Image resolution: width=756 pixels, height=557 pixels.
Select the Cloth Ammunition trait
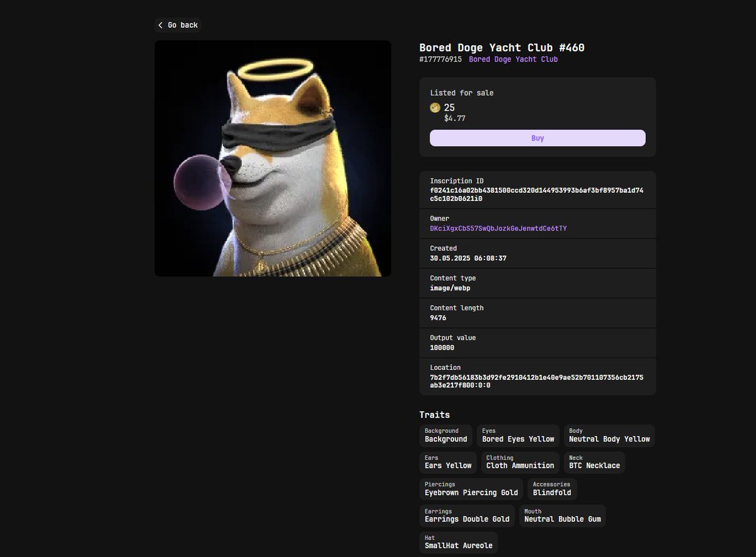(x=520, y=462)
